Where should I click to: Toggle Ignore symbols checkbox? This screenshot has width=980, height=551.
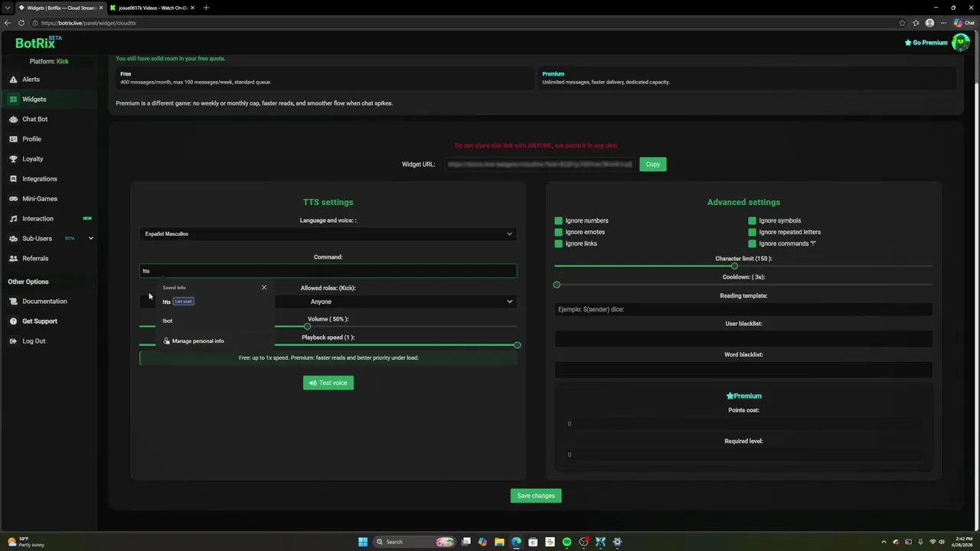[752, 220]
